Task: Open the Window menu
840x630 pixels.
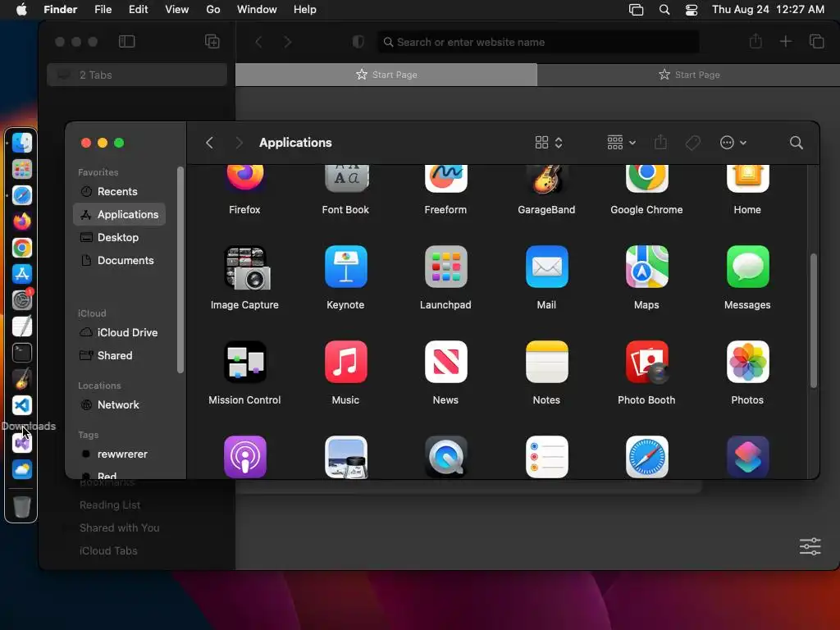Action: pyautogui.click(x=257, y=9)
